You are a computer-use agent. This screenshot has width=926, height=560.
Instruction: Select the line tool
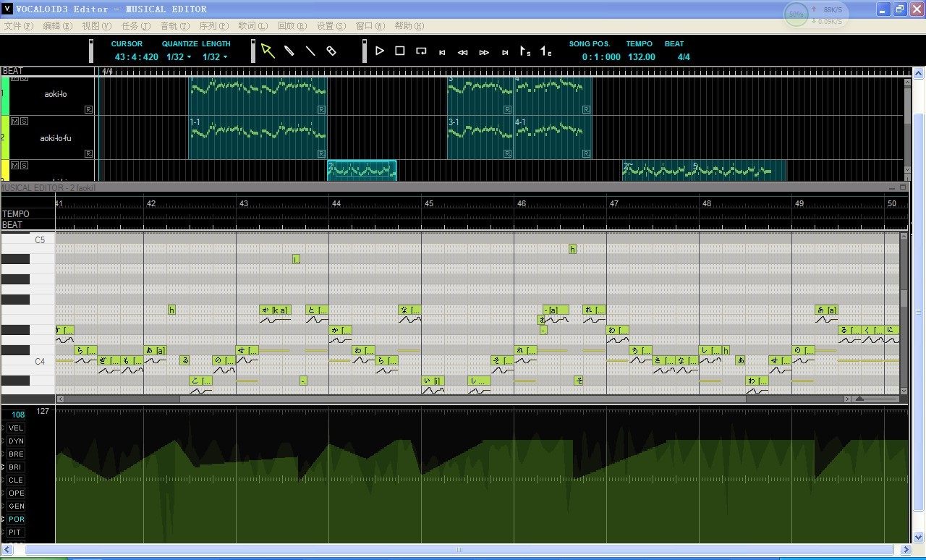click(x=310, y=51)
